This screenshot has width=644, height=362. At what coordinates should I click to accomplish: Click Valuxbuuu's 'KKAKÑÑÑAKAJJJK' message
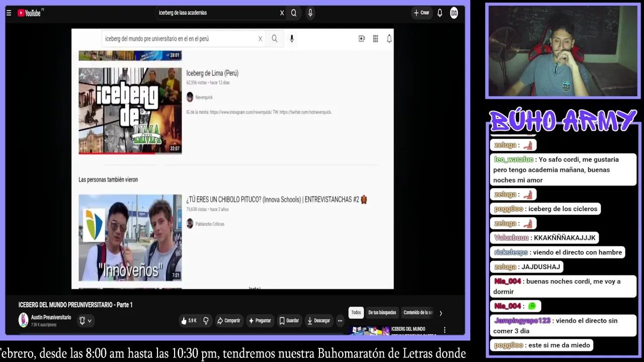click(x=544, y=238)
